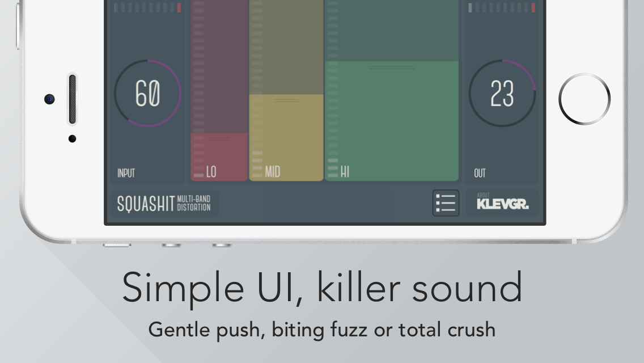This screenshot has height=363, width=644.
Task: Select the HI band label
Action: coord(345,172)
